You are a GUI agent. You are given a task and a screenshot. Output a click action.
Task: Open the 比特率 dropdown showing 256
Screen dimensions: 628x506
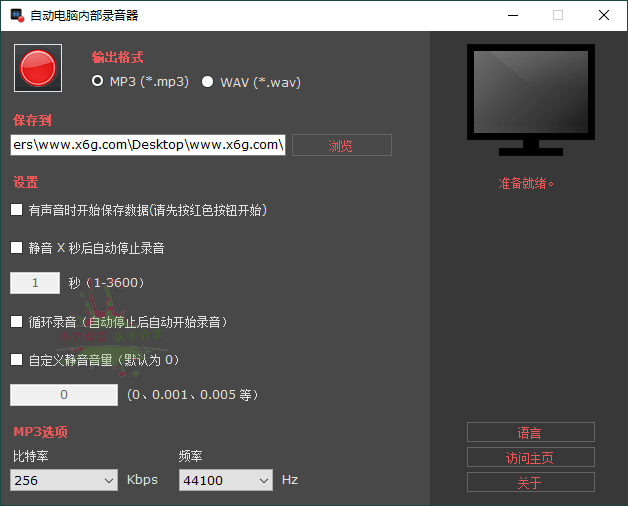click(x=65, y=480)
